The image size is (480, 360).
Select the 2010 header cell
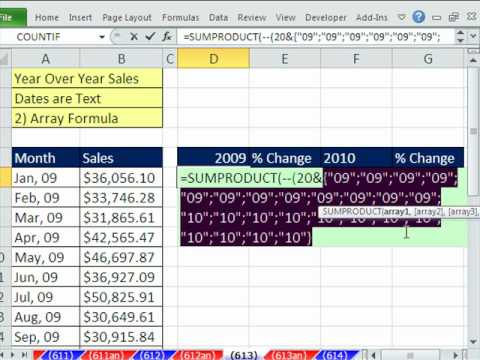[x=356, y=158]
